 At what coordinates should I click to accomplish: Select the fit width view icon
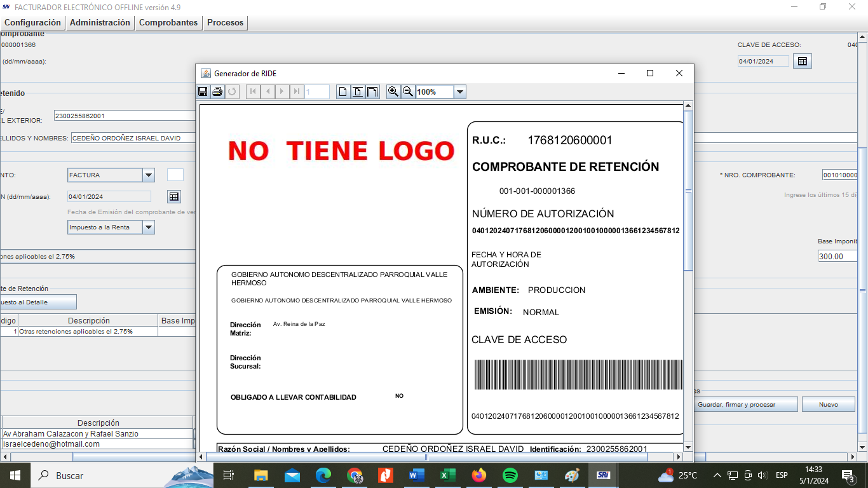coord(372,91)
